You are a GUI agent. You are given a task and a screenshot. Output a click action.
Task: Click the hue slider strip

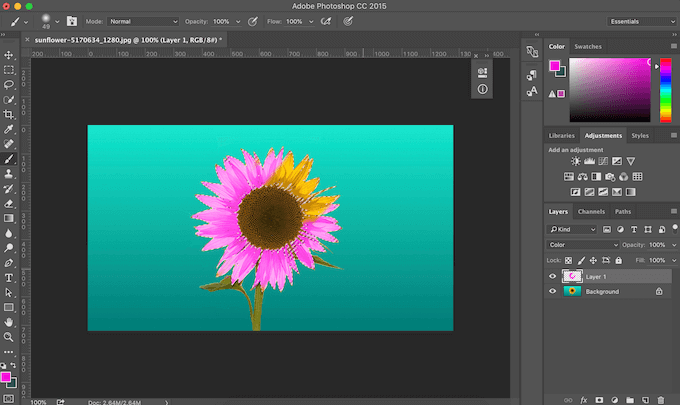(665, 90)
